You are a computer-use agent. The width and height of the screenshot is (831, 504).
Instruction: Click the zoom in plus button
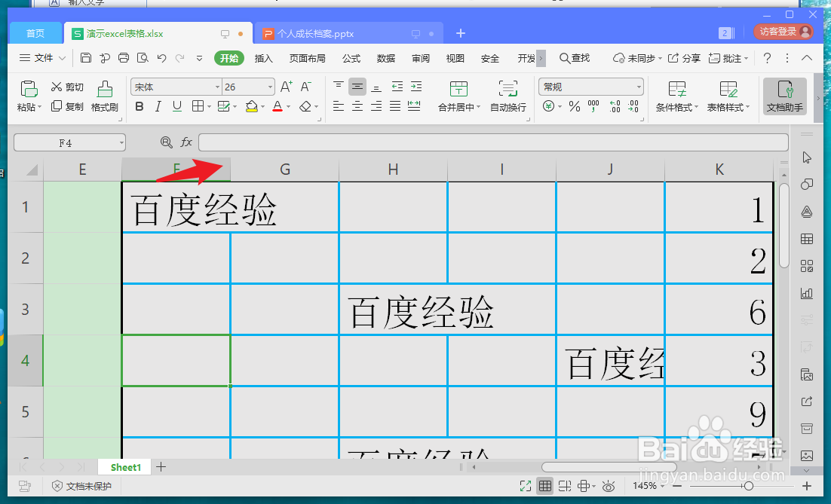click(807, 485)
